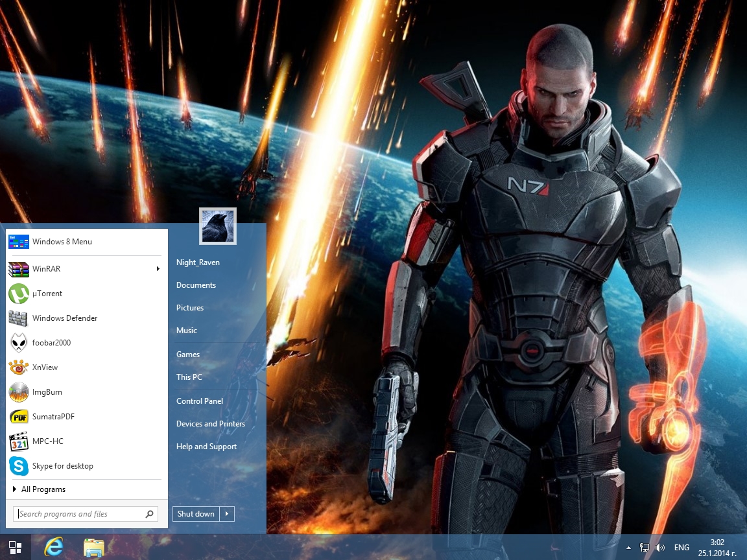Open Internet Explorer from the taskbar
Screen dimensions: 747x560
(54, 547)
